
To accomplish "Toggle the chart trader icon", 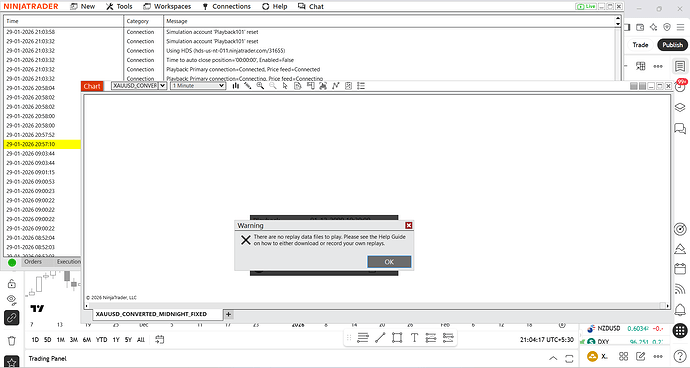I will [310, 86].
